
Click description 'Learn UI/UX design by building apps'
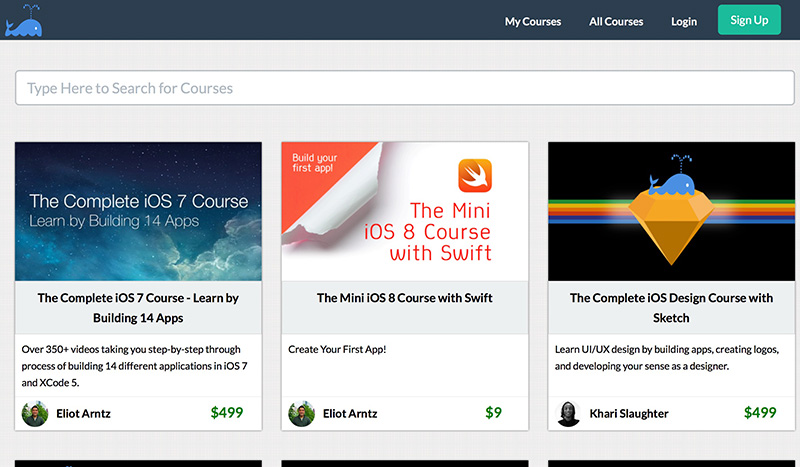pyautogui.click(x=667, y=358)
